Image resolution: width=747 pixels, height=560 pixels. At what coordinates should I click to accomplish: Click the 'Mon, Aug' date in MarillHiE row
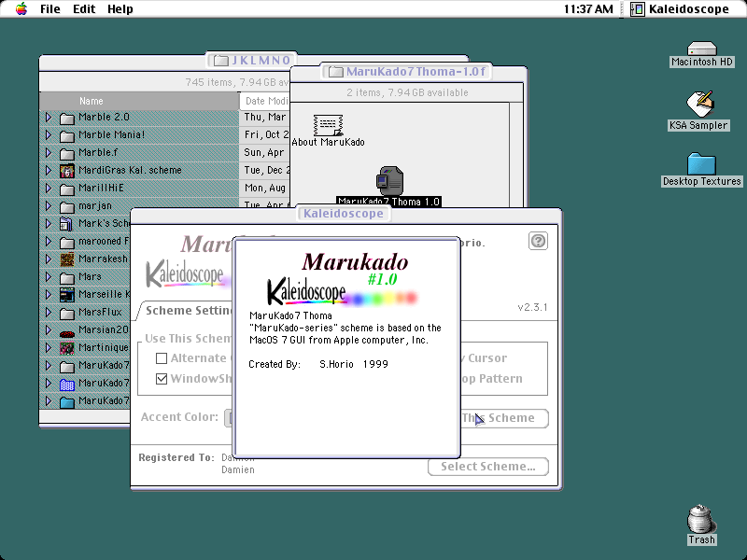click(x=265, y=189)
